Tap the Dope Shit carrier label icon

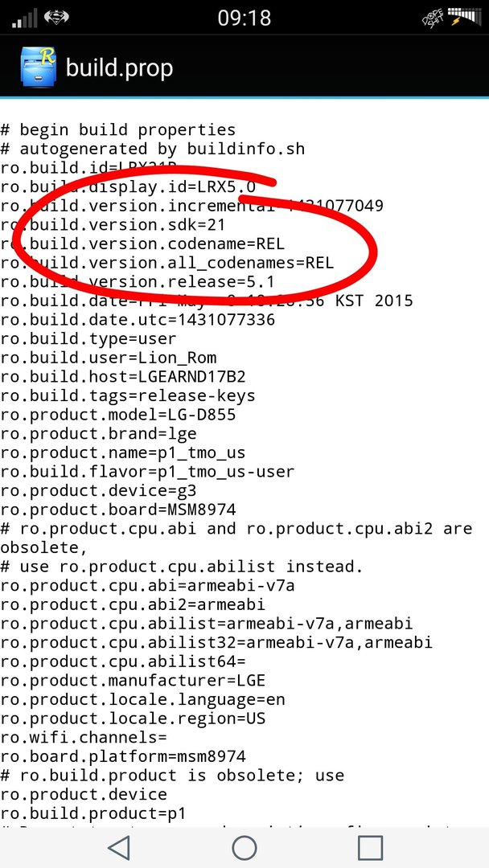coord(433,18)
